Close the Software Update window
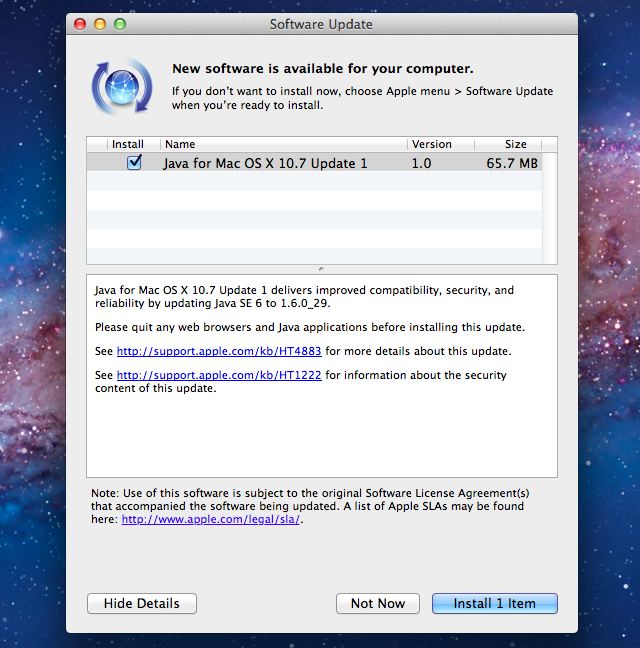 tap(81, 24)
